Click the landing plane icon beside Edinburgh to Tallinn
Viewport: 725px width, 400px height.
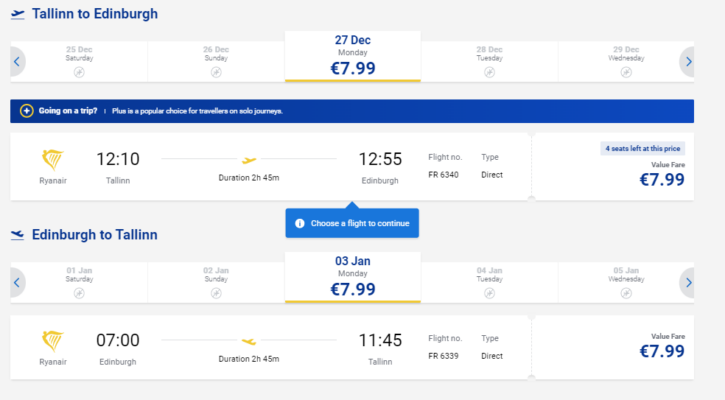point(18,235)
